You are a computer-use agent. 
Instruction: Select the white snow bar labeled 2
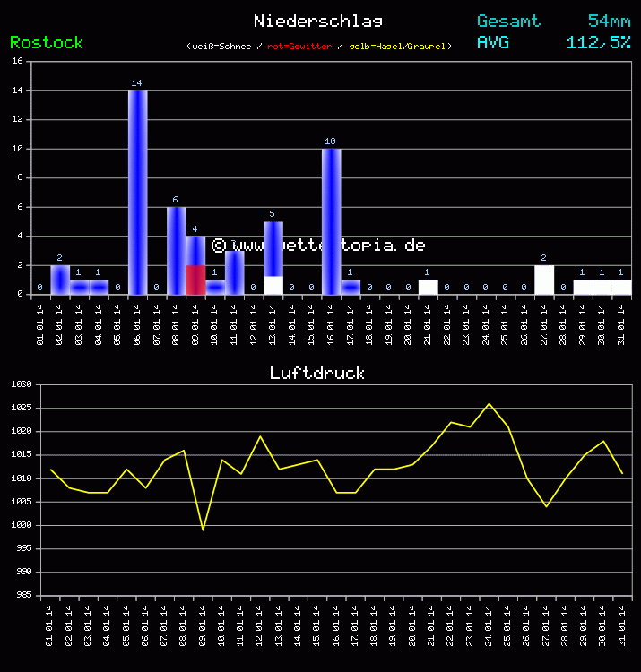543,280
